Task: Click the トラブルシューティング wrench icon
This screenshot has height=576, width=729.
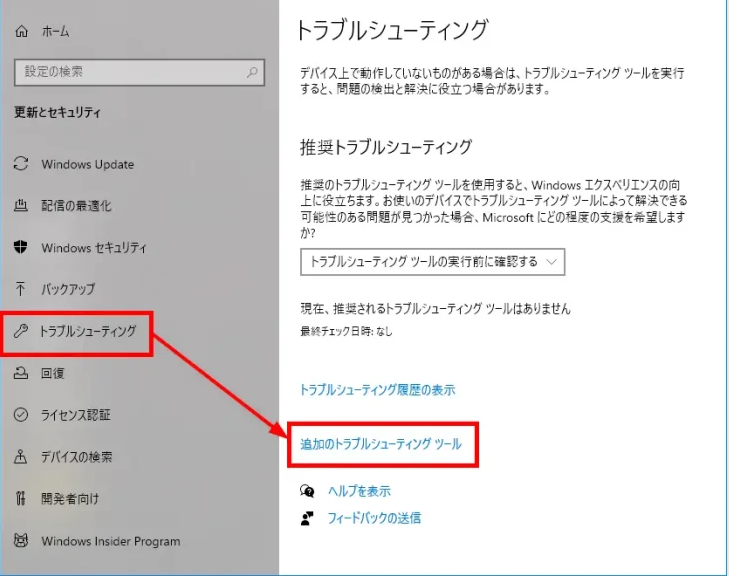Action: click(21, 331)
